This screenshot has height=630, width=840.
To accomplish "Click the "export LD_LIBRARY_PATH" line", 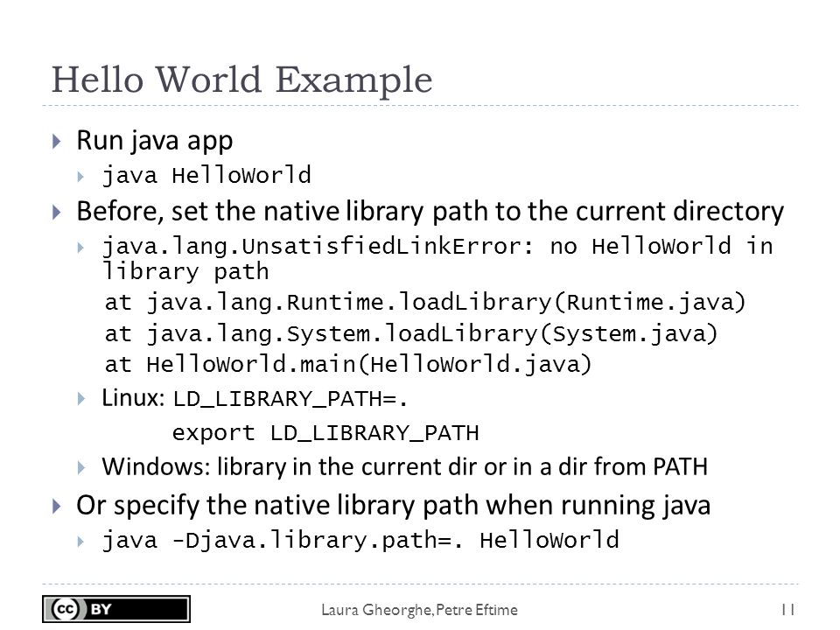I will tap(325, 433).
